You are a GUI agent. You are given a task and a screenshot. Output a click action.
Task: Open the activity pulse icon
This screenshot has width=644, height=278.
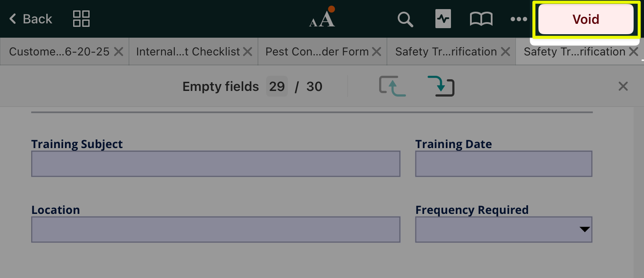[x=443, y=19]
